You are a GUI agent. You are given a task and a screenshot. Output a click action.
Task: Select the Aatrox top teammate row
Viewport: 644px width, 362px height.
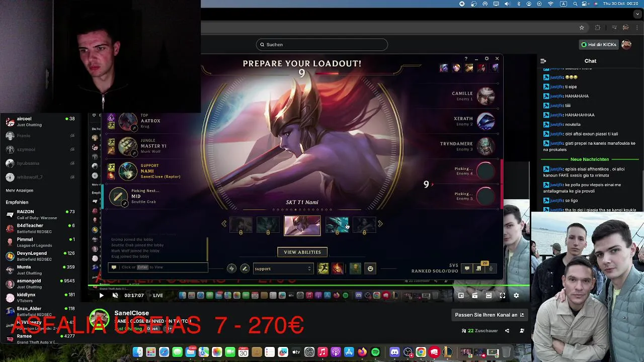tap(143, 121)
